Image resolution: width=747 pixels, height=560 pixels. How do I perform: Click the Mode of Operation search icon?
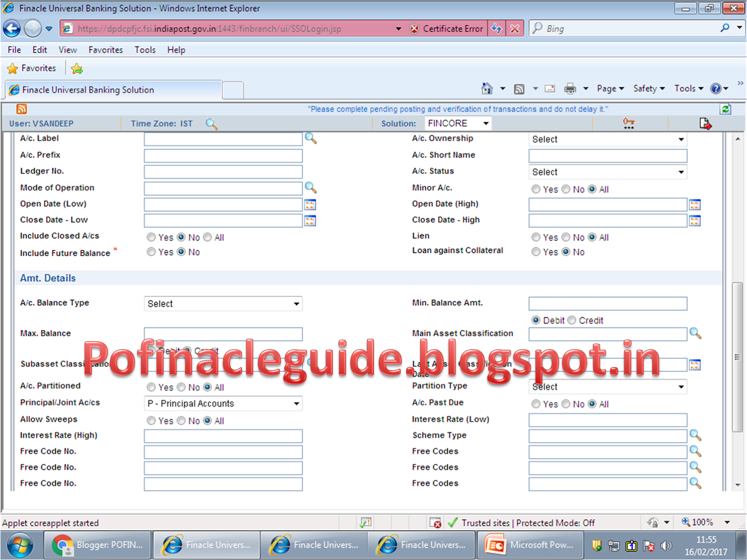tap(310, 188)
